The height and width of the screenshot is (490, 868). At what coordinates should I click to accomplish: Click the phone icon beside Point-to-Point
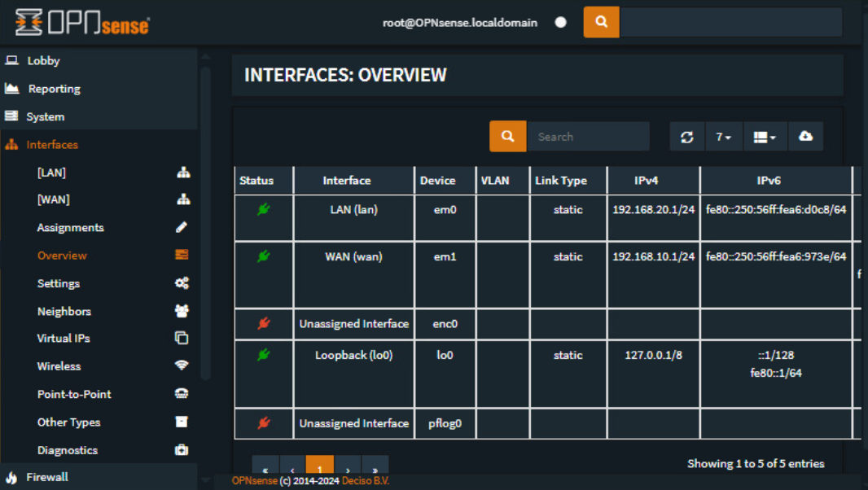pyautogui.click(x=182, y=393)
